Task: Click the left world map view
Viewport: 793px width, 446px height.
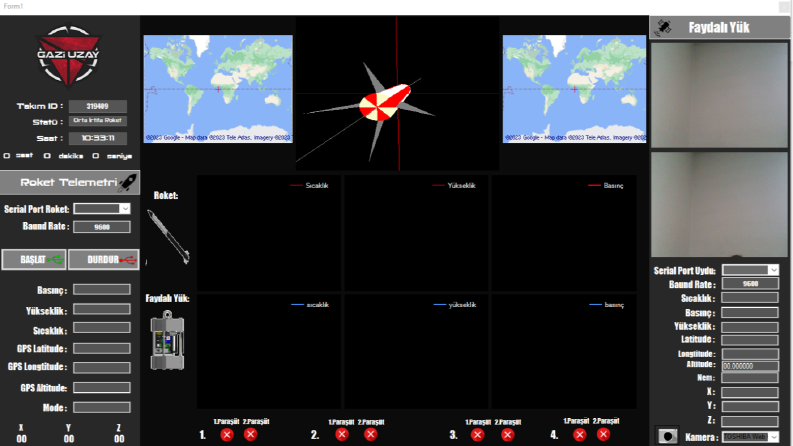Action: 218,89
